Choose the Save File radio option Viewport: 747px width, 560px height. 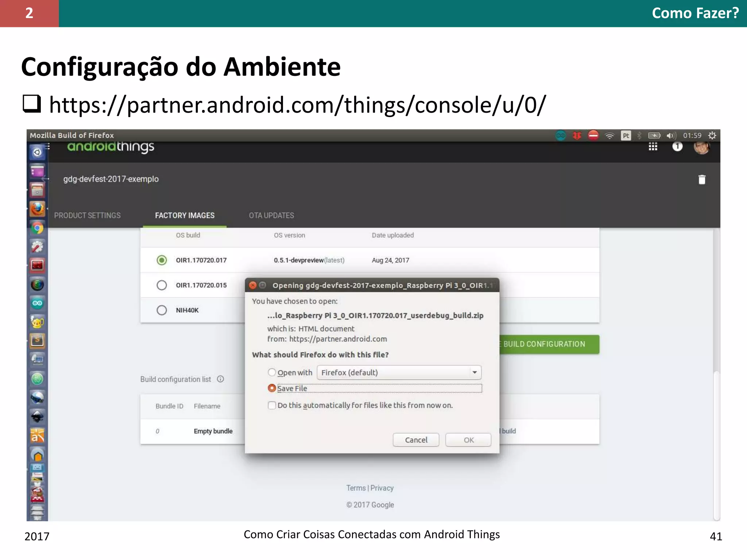tap(272, 388)
